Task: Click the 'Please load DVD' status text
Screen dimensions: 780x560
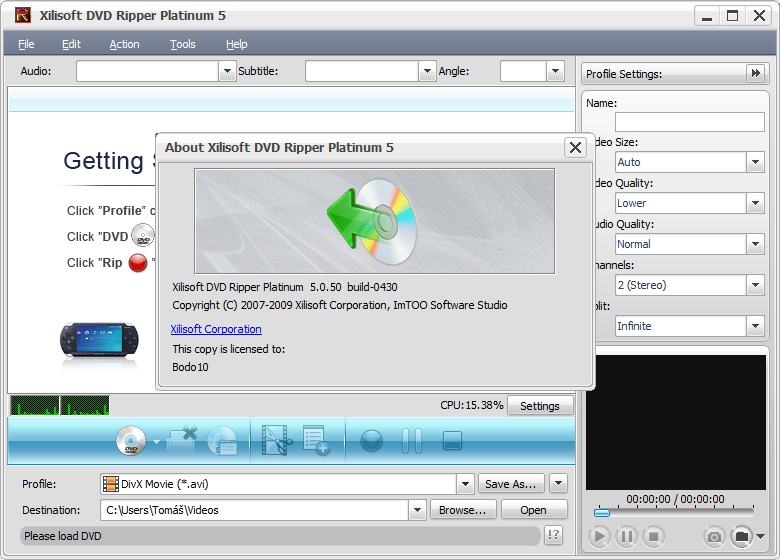Action: [63, 536]
